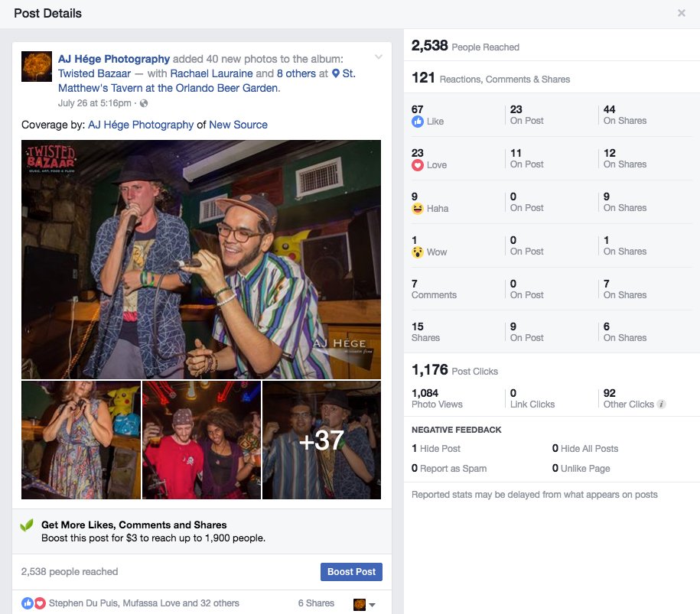The height and width of the screenshot is (614, 700).
Task: Click the 0 Hide All Posts entry
Action: 584,448
